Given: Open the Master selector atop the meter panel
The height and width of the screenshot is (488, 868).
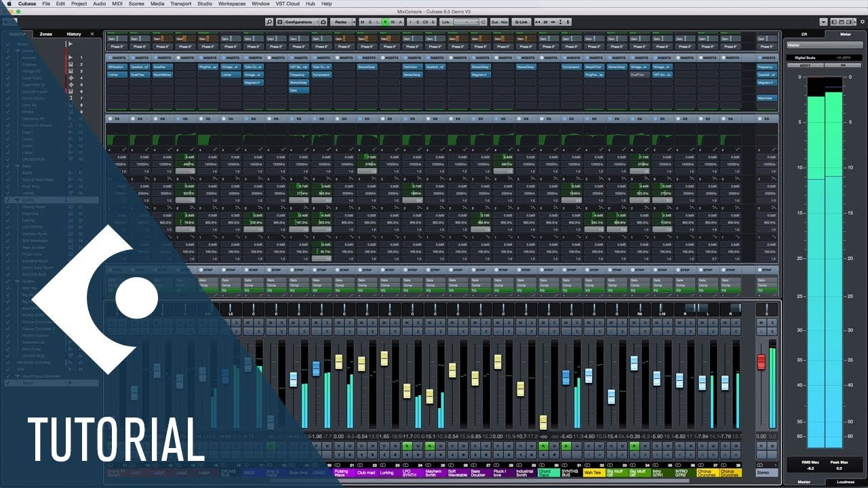Looking at the screenshot, I should 825,45.
